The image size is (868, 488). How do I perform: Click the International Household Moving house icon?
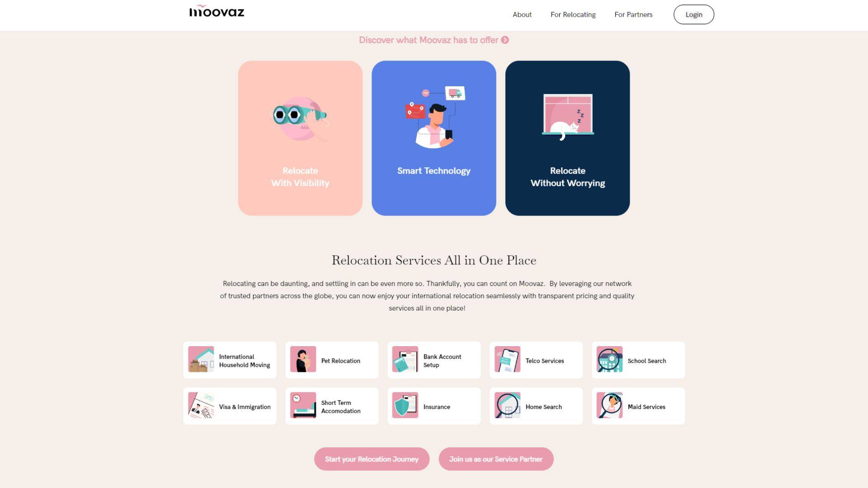click(x=201, y=359)
